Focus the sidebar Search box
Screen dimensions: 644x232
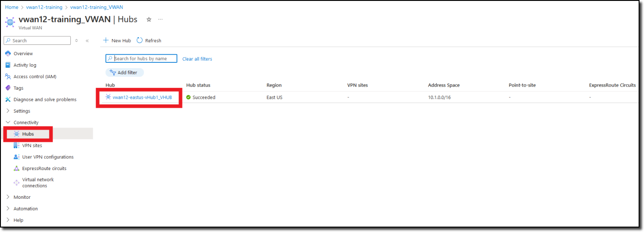[x=37, y=40]
